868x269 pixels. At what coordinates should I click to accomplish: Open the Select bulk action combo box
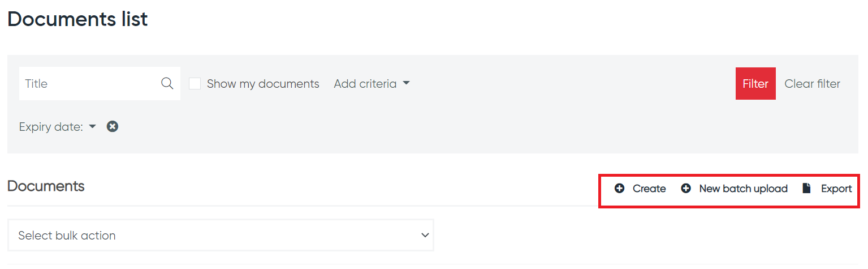click(221, 236)
